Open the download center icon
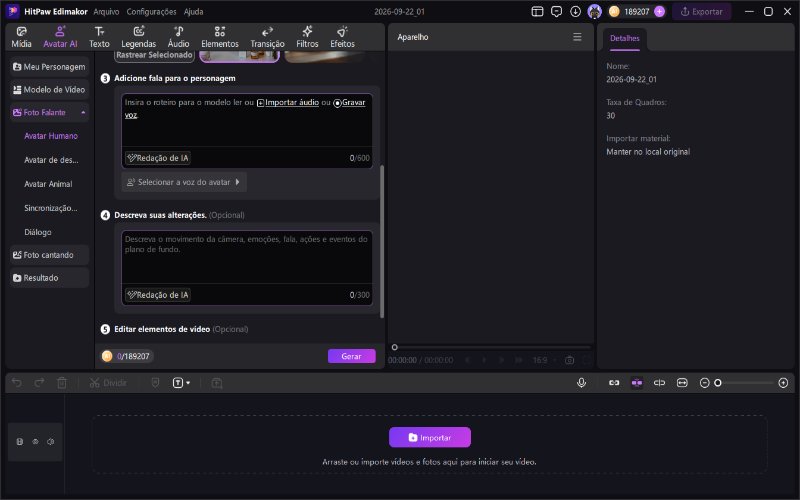The height and width of the screenshot is (500, 800). pyautogui.click(x=576, y=11)
